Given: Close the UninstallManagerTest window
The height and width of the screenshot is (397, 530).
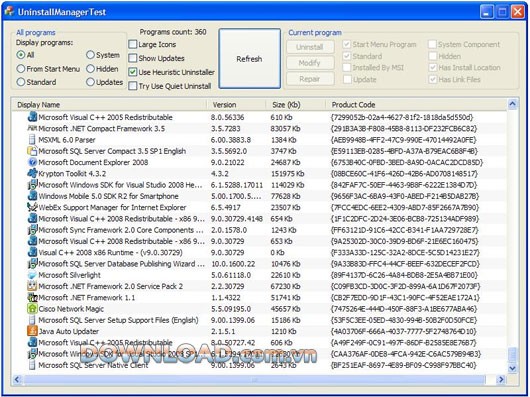Looking at the screenshot, I should [x=517, y=12].
